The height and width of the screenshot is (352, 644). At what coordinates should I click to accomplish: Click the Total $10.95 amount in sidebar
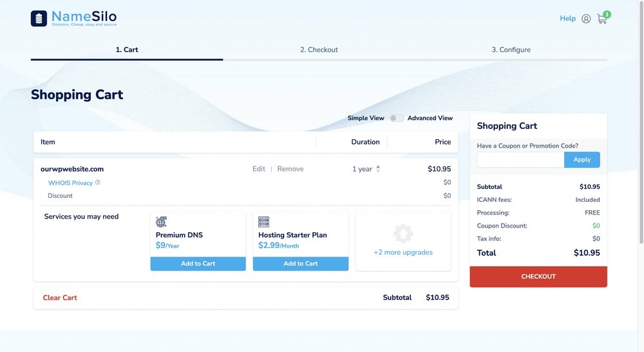coord(587,253)
